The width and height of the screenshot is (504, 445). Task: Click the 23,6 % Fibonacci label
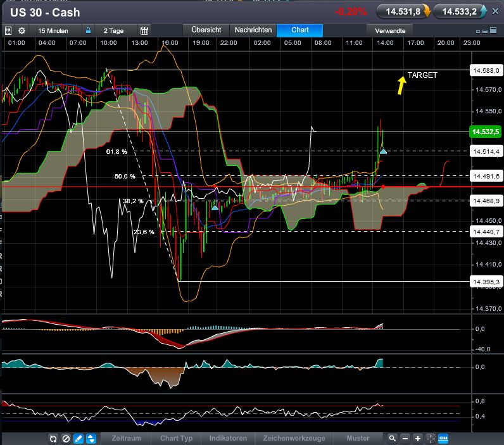[144, 232]
